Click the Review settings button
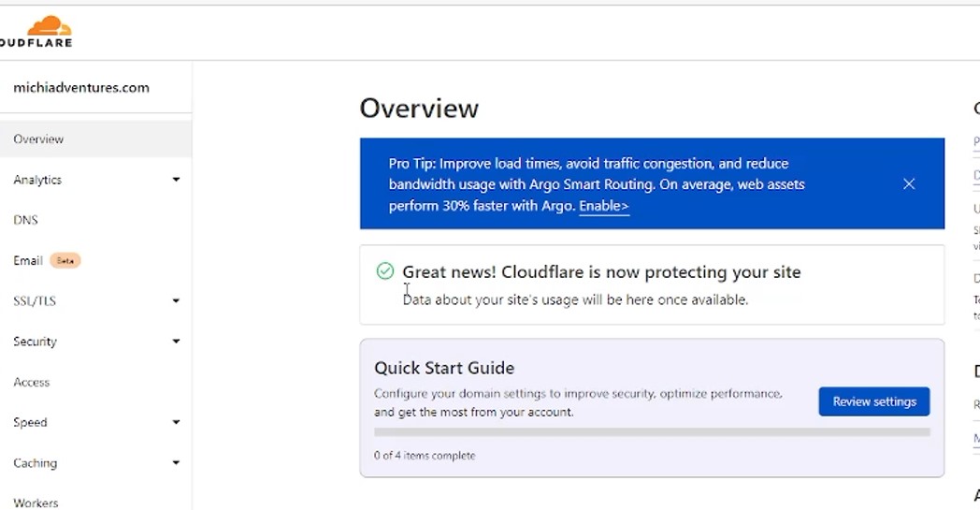 [x=873, y=401]
